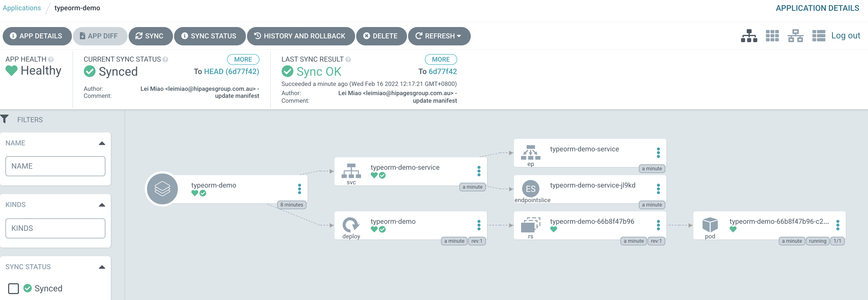Navigate to the Applications breadcrumb
This screenshot has width=868, height=300.
(x=21, y=8)
